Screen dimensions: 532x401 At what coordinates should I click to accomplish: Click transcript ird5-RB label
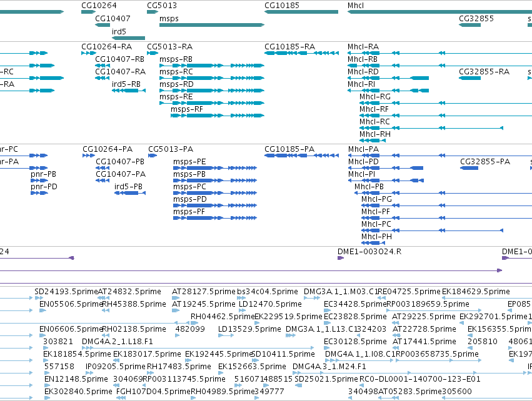click(126, 84)
